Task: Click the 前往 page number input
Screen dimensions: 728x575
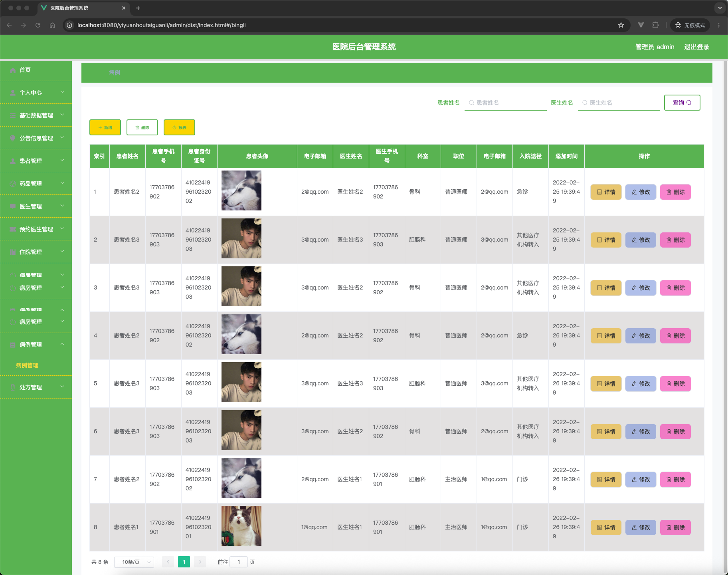Action: click(x=239, y=562)
